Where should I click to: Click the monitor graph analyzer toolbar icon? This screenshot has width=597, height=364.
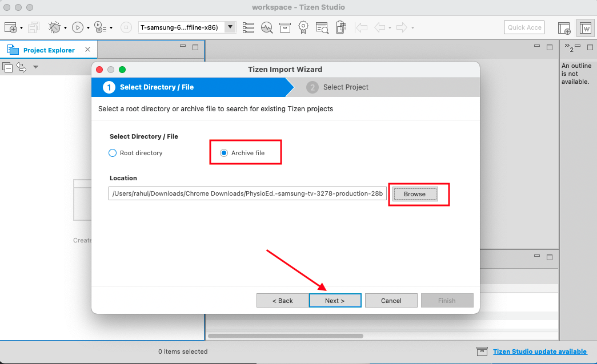point(267,27)
